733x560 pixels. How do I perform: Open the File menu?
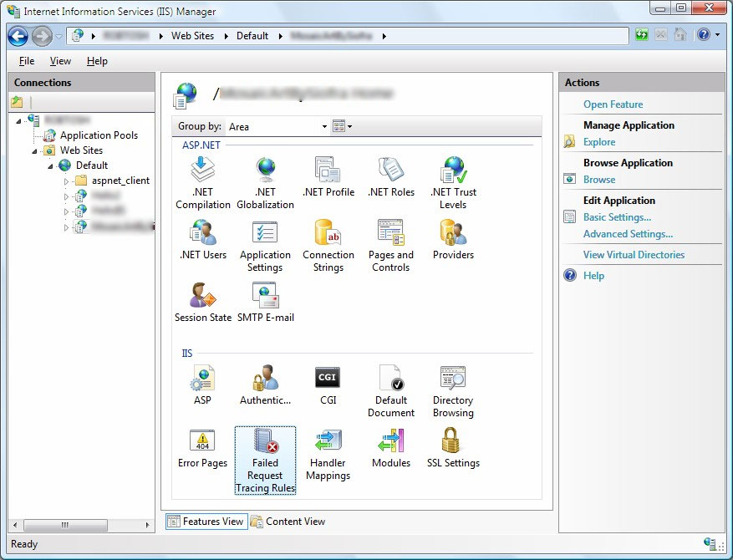point(27,61)
